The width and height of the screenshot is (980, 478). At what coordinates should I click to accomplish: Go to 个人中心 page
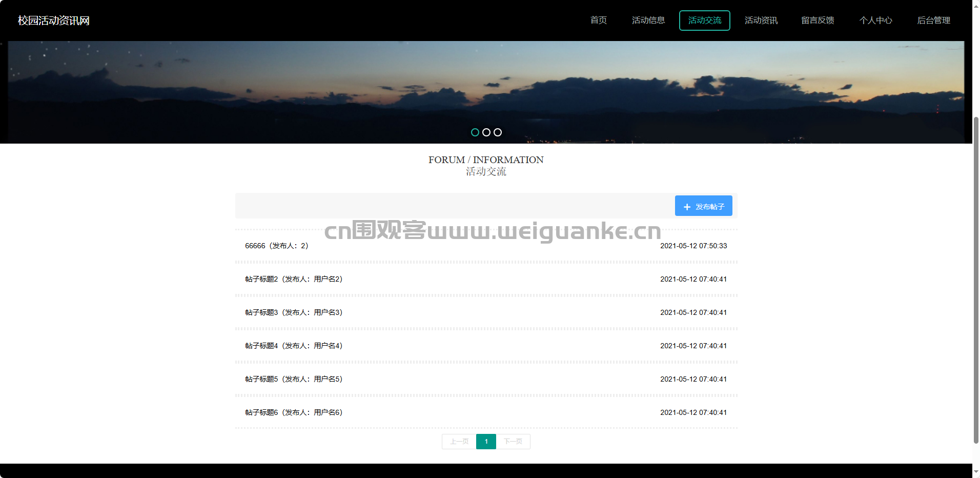pyautogui.click(x=875, y=21)
